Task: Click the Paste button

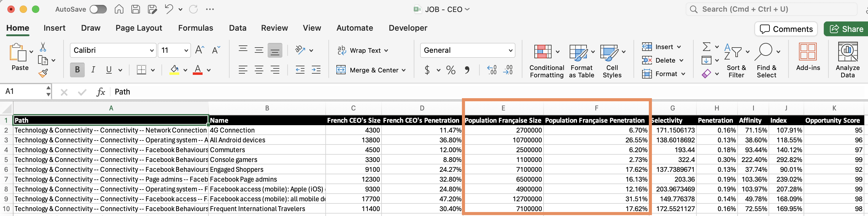Action: 20,57
